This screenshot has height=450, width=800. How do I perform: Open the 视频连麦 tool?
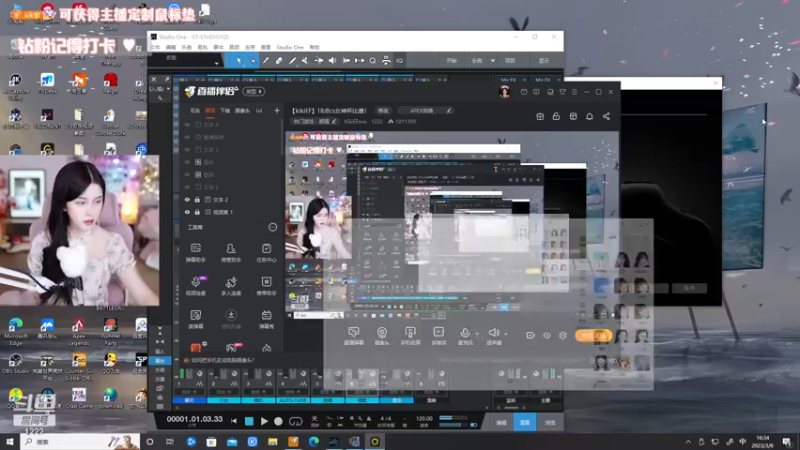tap(195, 286)
